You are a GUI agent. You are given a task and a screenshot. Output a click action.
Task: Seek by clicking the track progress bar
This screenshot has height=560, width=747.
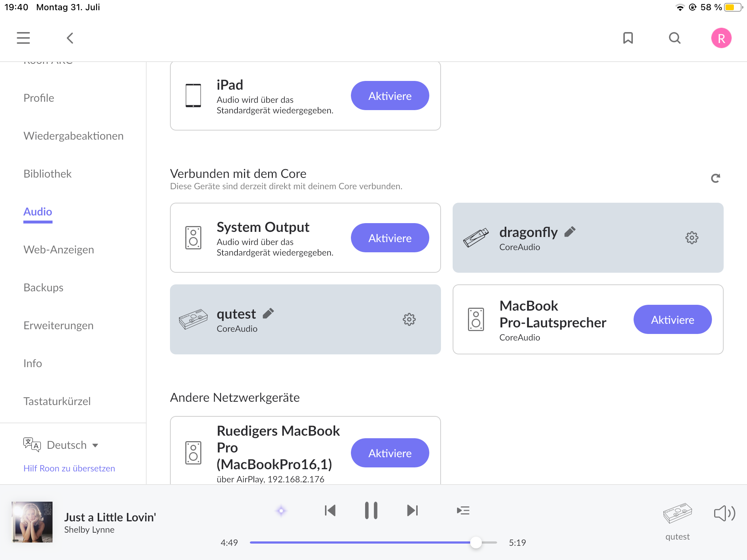tap(373, 542)
